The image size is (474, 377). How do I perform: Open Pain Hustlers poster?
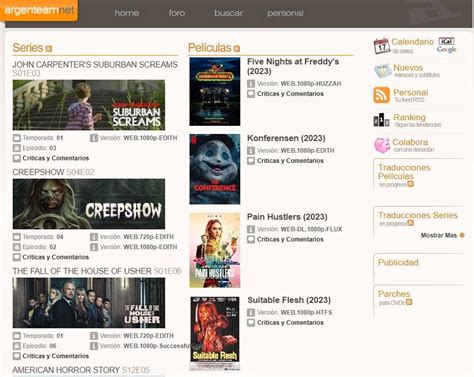point(215,250)
